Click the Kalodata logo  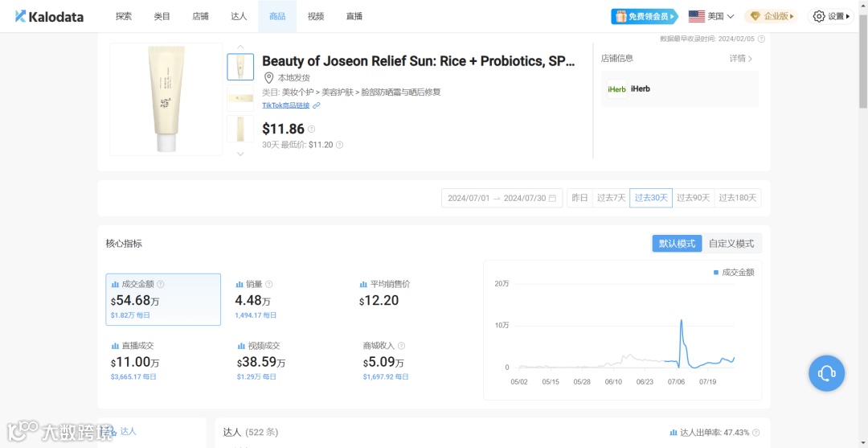49,17
